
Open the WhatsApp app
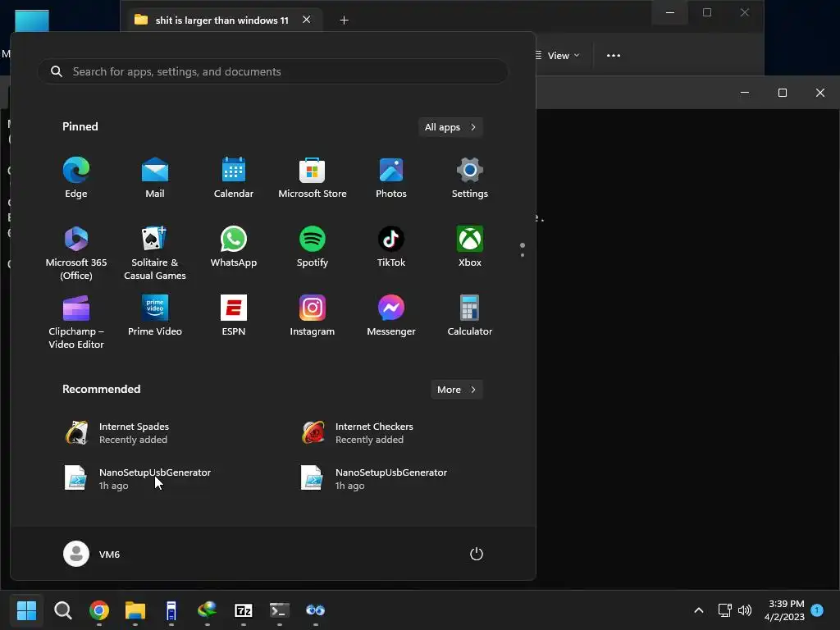tap(234, 247)
